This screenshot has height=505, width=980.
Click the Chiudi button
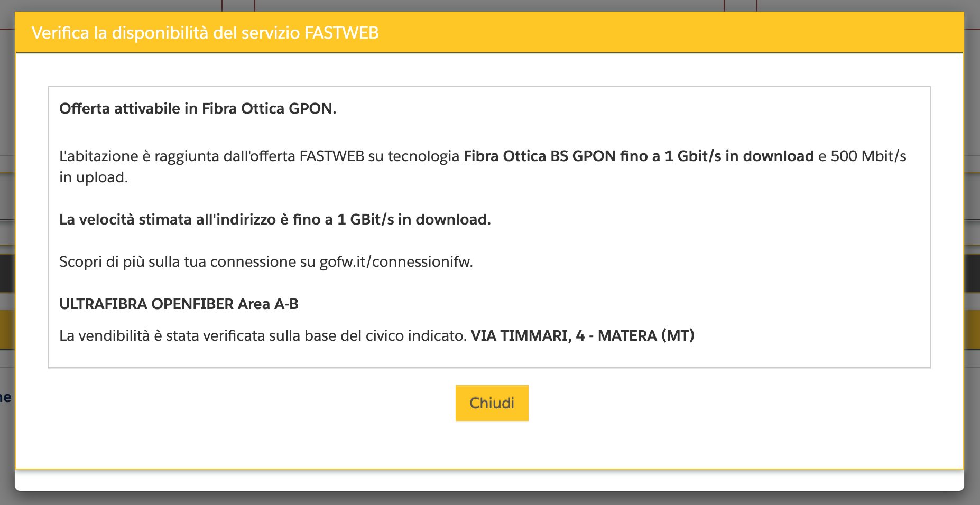coord(492,403)
